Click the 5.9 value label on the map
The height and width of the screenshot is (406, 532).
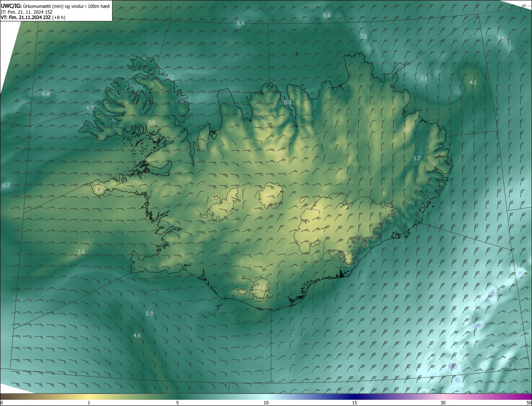[x=149, y=313]
